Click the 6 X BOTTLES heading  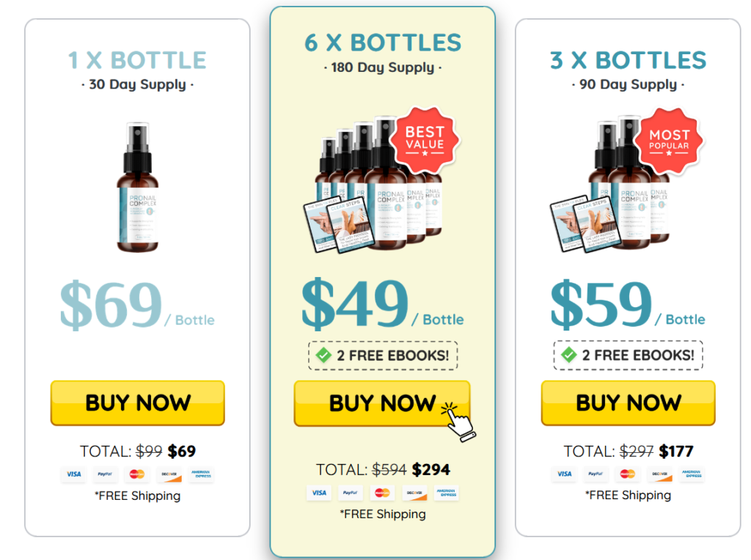pos(383,43)
